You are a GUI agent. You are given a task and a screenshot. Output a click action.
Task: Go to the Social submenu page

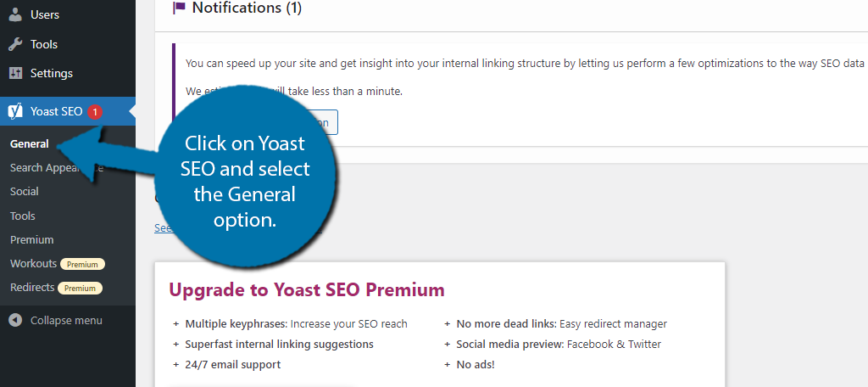[25, 192]
